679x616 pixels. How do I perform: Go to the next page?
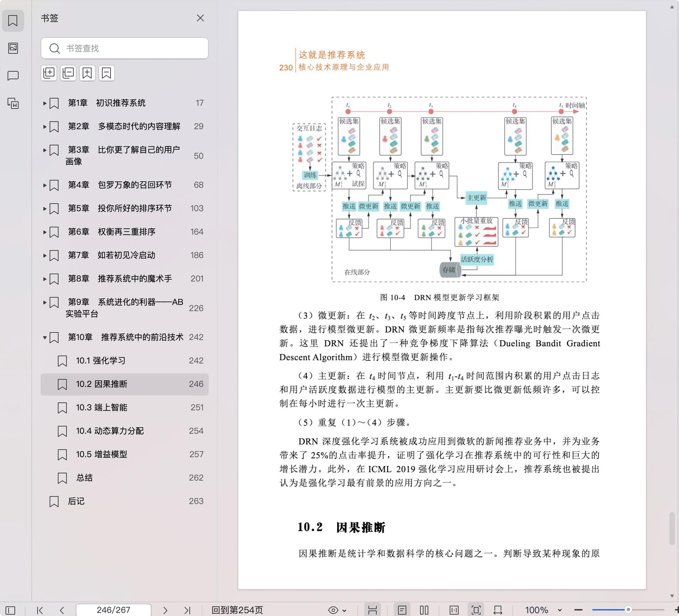165,610
